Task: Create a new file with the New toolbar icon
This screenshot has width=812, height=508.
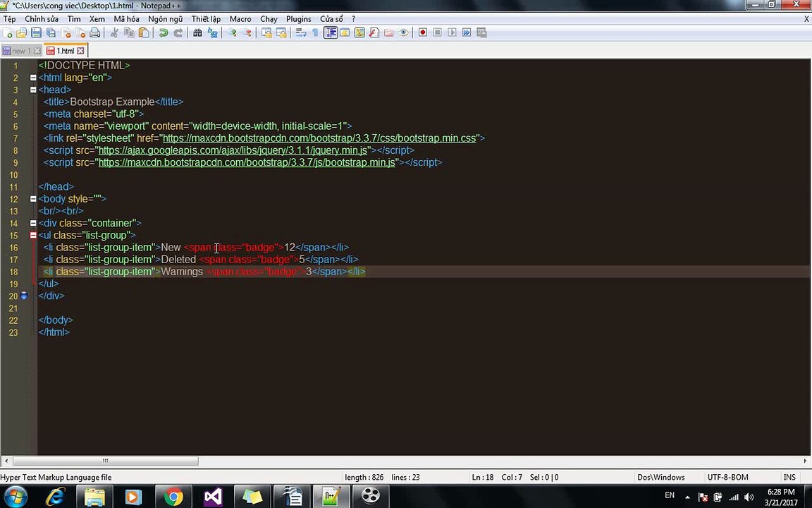Action: (7, 32)
